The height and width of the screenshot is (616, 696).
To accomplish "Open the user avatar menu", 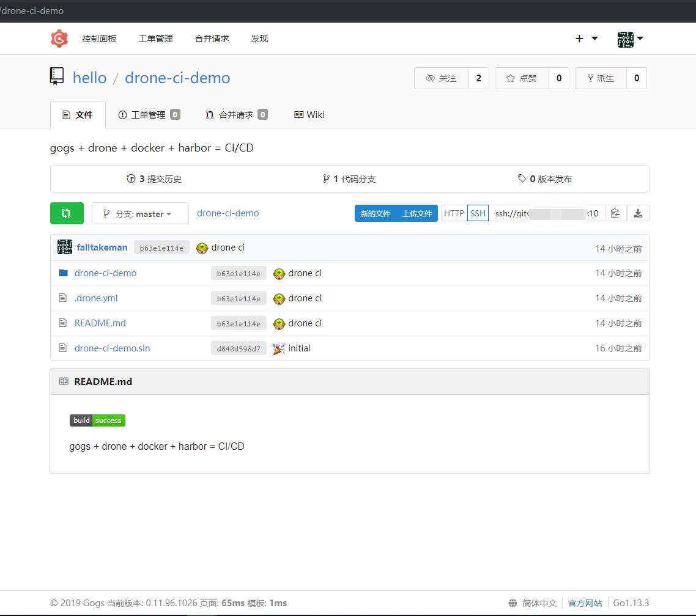I will [630, 39].
